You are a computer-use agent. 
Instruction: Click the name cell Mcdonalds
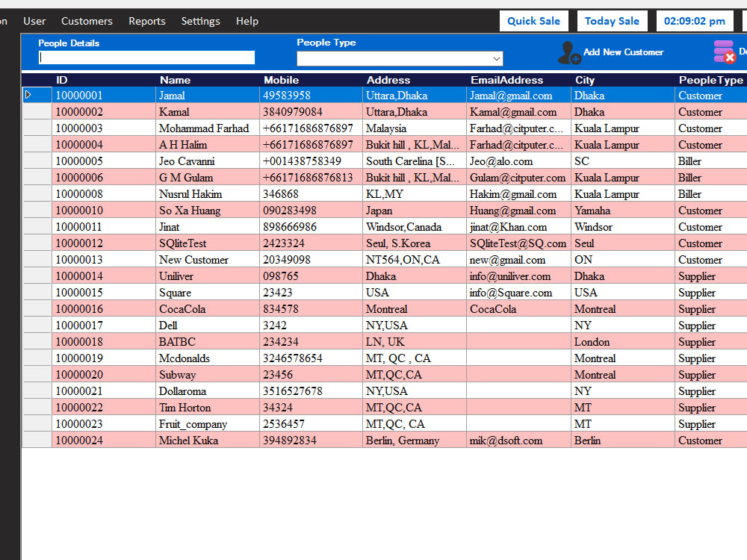pyautogui.click(x=208, y=358)
